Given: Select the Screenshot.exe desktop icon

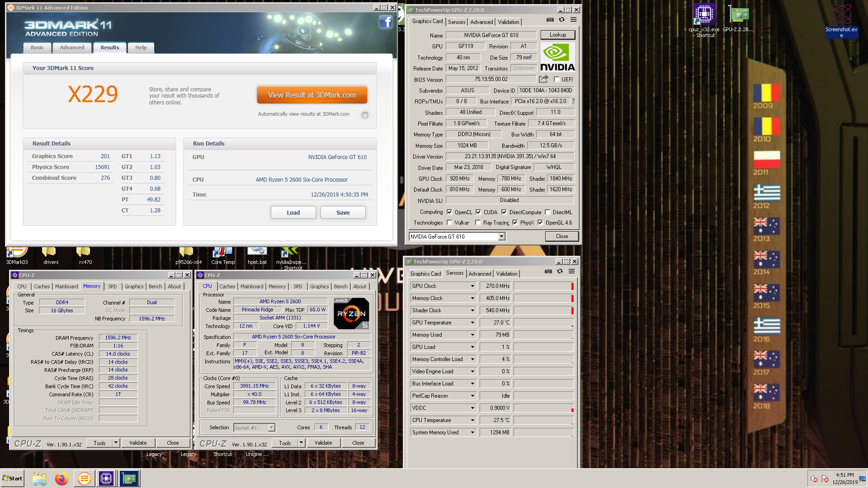Looking at the screenshot, I should [x=841, y=20].
